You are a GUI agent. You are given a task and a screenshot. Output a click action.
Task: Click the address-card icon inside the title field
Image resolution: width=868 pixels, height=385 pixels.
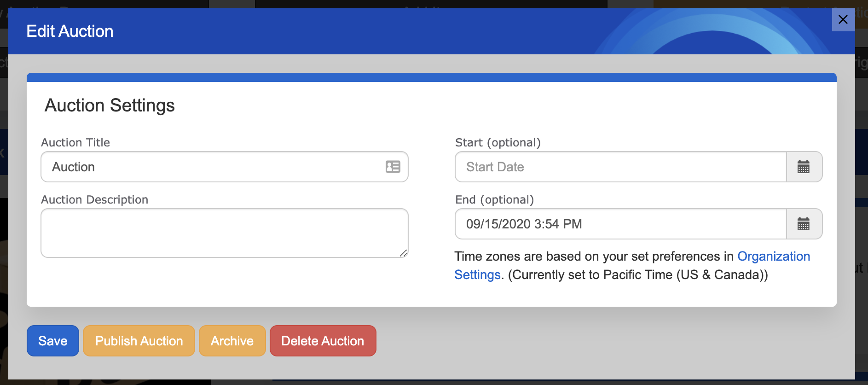click(392, 167)
